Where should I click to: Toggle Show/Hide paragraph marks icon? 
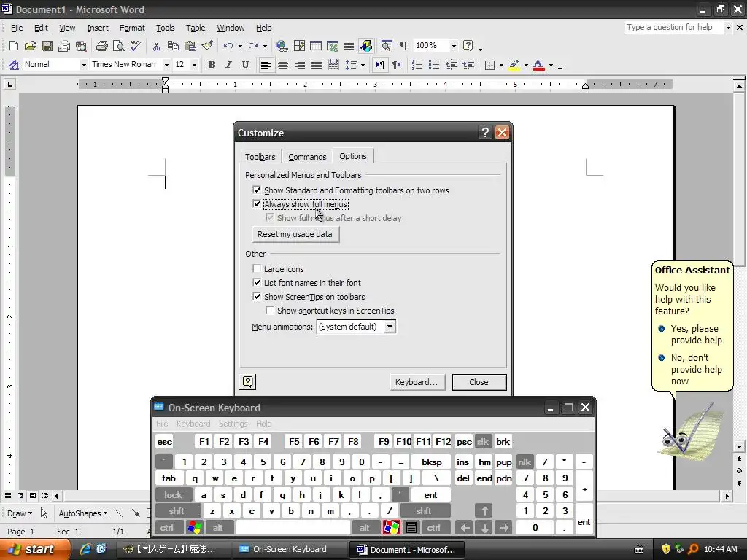tap(403, 46)
